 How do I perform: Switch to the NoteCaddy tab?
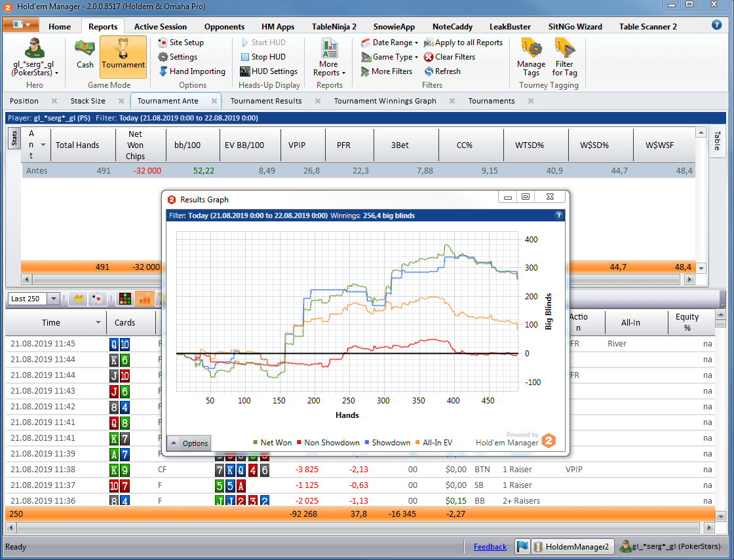point(452,27)
